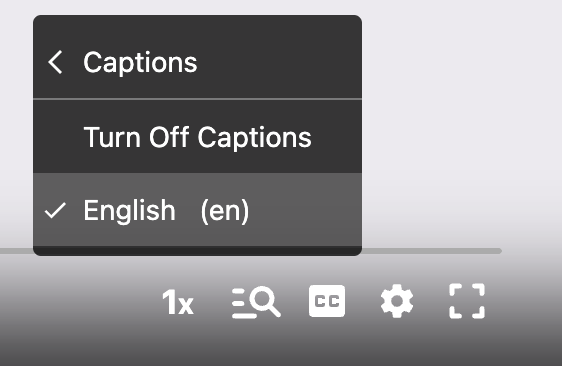This screenshot has width=562, height=366.
Task: Open the 1x playback speed control
Action: (178, 302)
